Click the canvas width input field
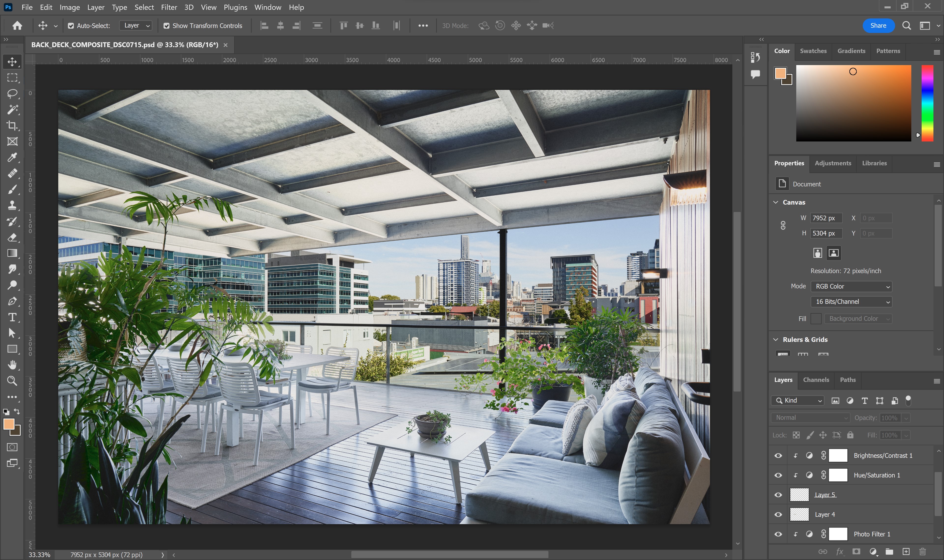Screen dimensions: 944x560 pos(826,218)
